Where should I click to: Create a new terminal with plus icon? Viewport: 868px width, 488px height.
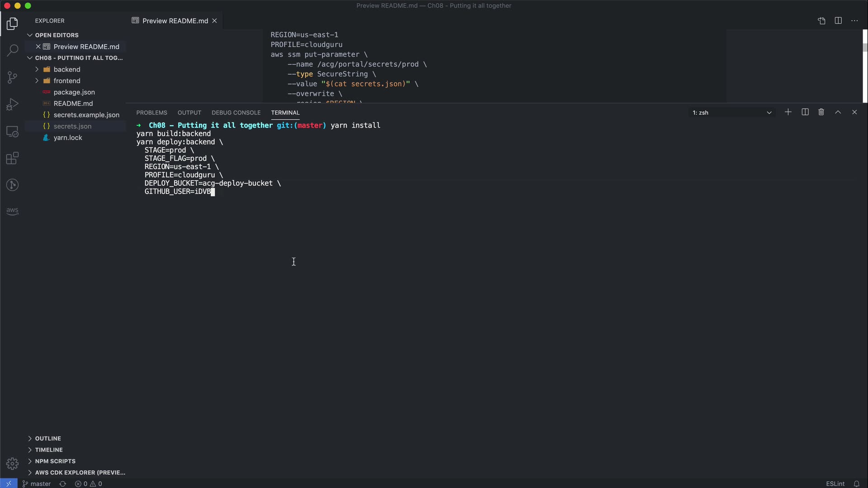[x=788, y=112]
